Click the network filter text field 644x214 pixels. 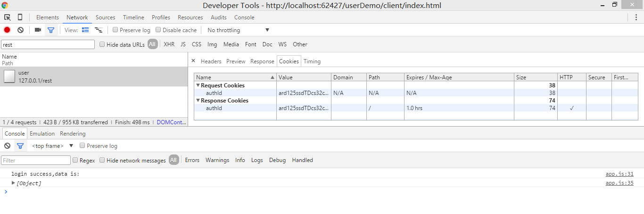[x=48, y=44]
